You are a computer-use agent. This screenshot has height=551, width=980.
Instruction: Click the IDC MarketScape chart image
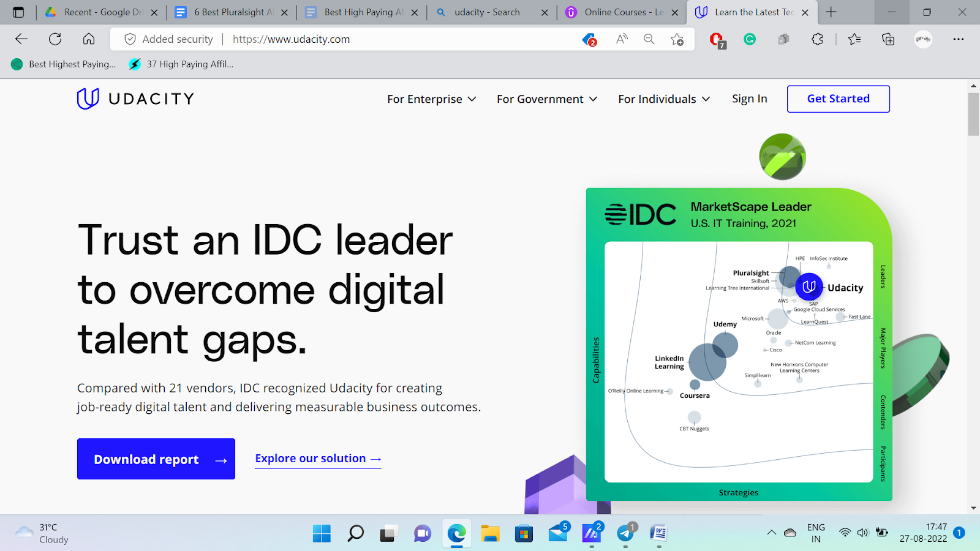tap(739, 344)
